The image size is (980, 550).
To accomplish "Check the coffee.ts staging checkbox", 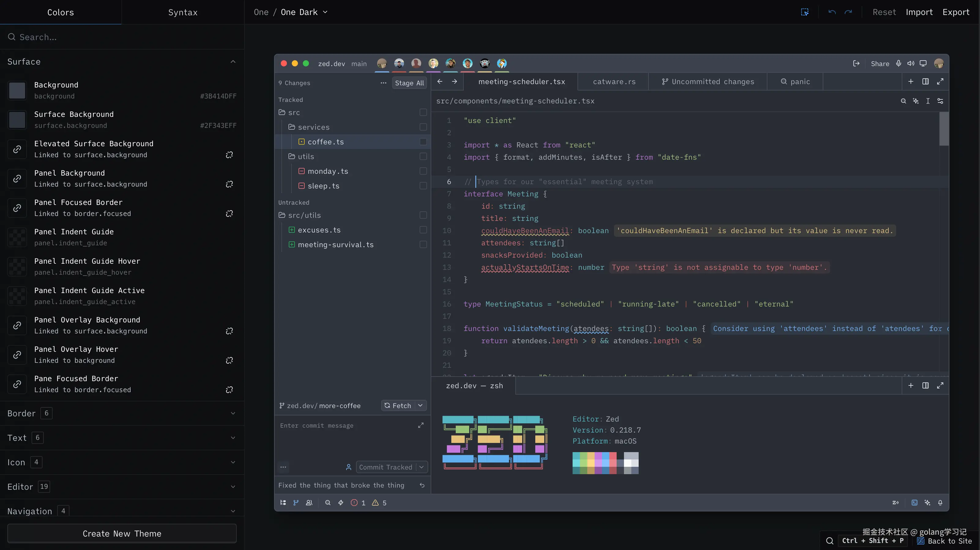I will pos(423,142).
